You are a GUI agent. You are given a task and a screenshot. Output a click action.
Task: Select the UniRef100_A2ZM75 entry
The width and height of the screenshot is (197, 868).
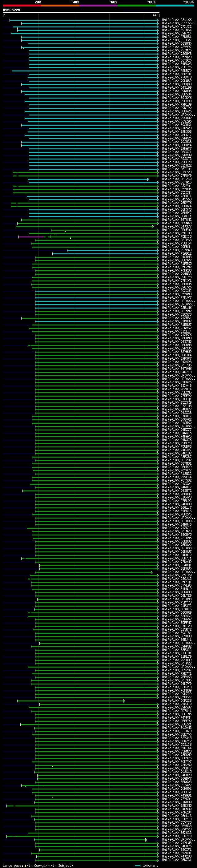click(x=176, y=50)
